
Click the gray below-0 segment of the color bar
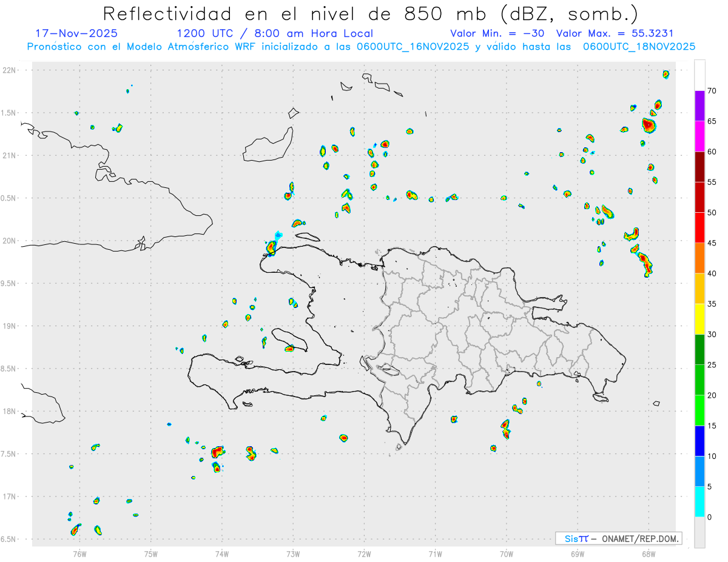pyautogui.click(x=699, y=532)
